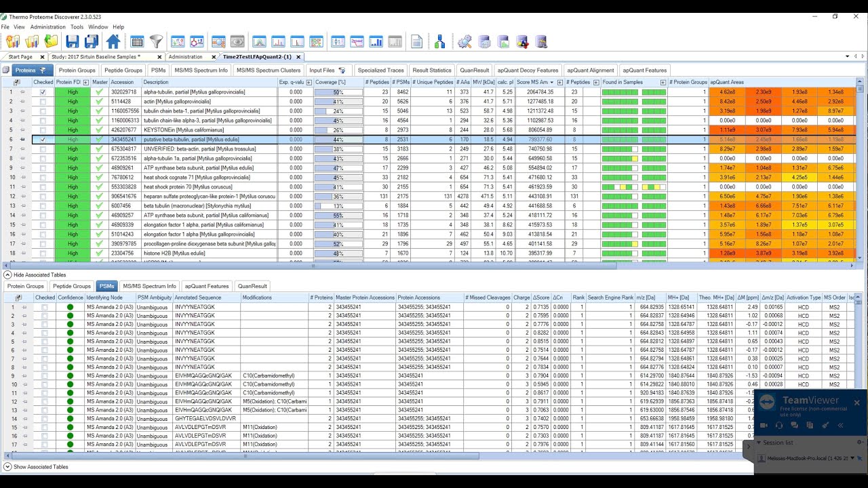Open the Result Statistics tab
This screenshot has height=488, width=868.
coord(432,70)
